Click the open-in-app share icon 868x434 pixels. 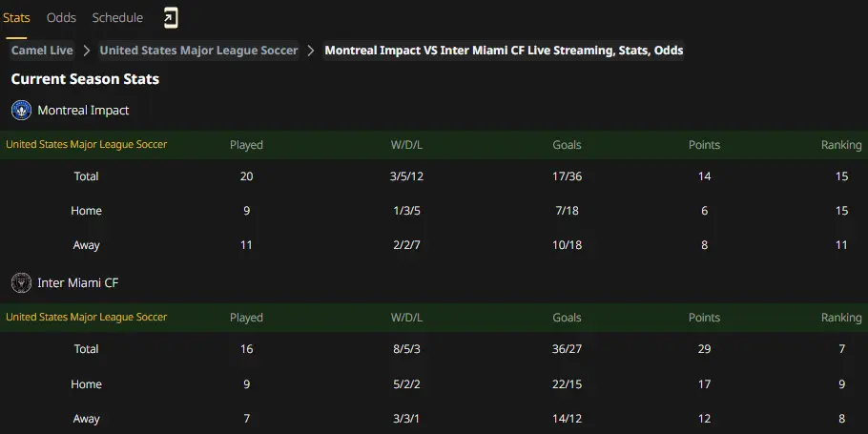(x=171, y=18)
